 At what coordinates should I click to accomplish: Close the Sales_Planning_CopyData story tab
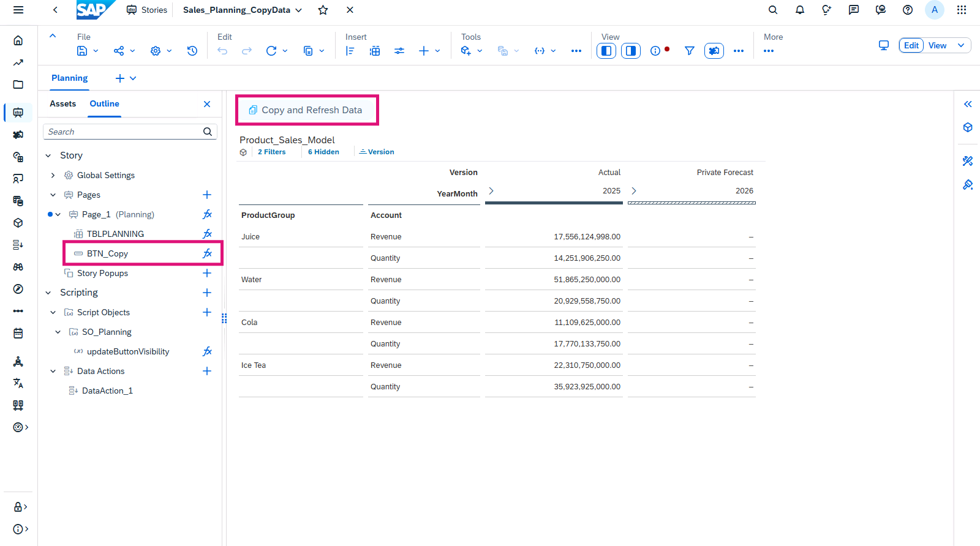pyautogui.click(x=350, y=10)
